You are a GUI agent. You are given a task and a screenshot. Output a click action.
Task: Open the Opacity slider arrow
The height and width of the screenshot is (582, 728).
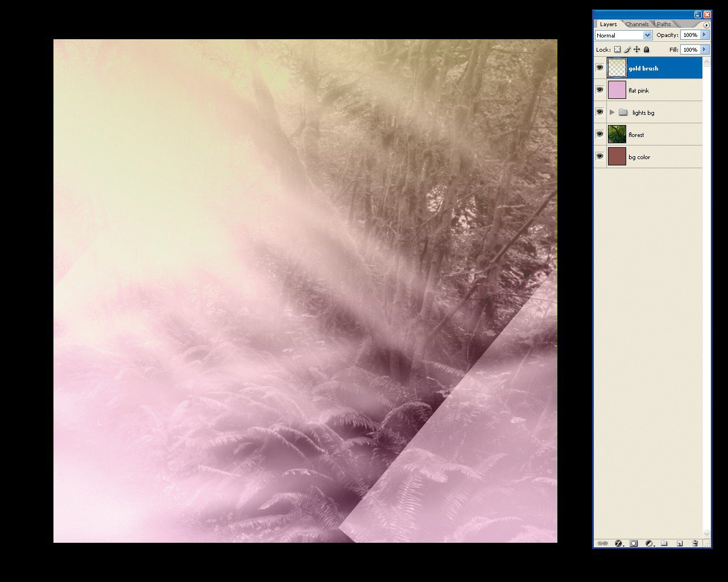click(x=705, y=35)
